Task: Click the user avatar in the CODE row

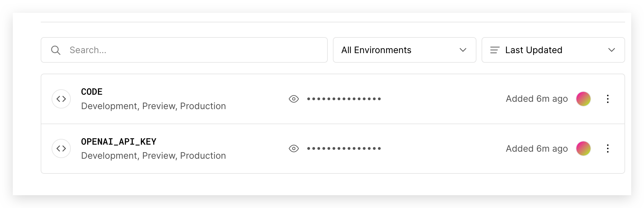Action: coord(583,99)
